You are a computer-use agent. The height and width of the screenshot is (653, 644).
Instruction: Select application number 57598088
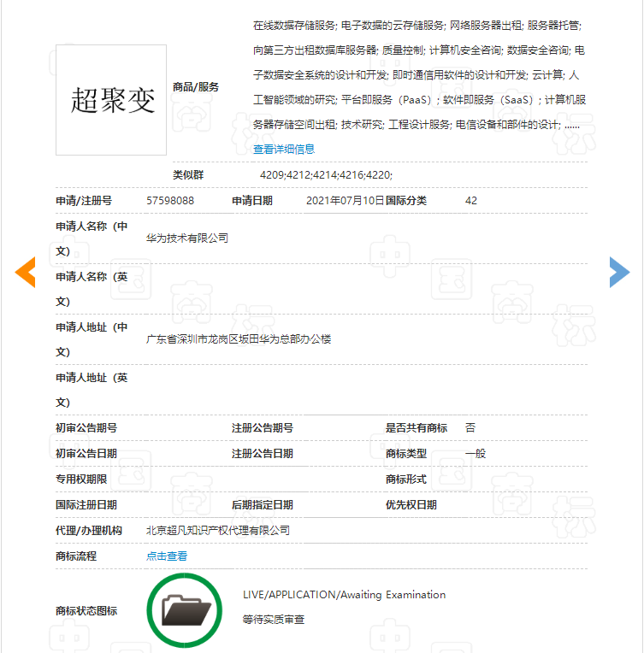[x=170, y=201]
